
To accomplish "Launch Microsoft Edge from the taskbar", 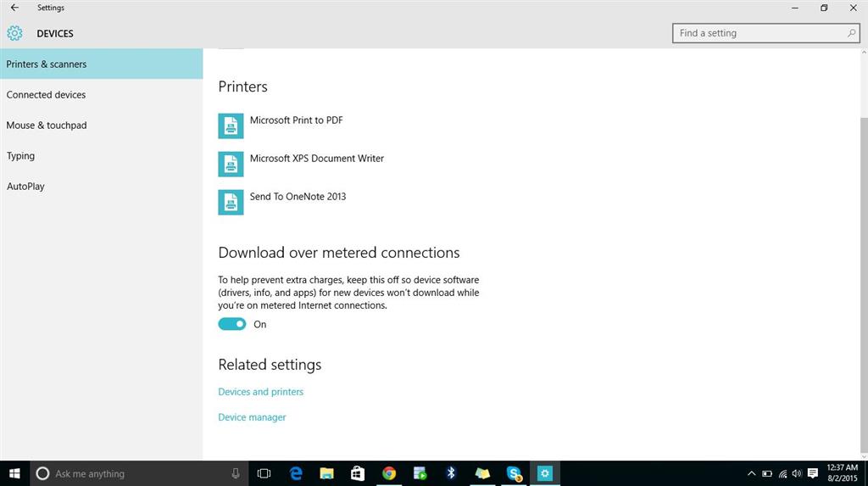I will tap(296, 473).
